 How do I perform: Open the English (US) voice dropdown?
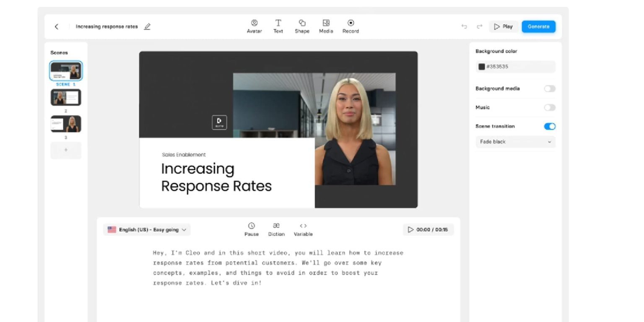pyautogui.click(x=147, y=230)
